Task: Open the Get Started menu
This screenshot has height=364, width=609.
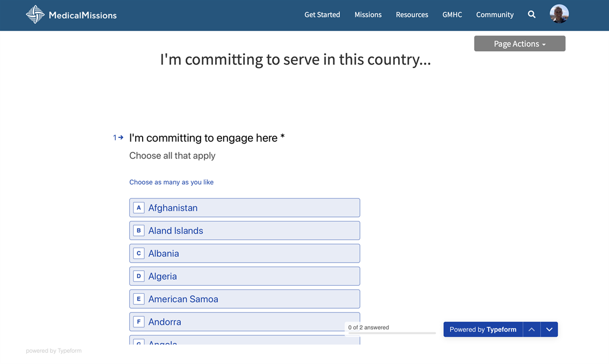Action: click(322, 14)
